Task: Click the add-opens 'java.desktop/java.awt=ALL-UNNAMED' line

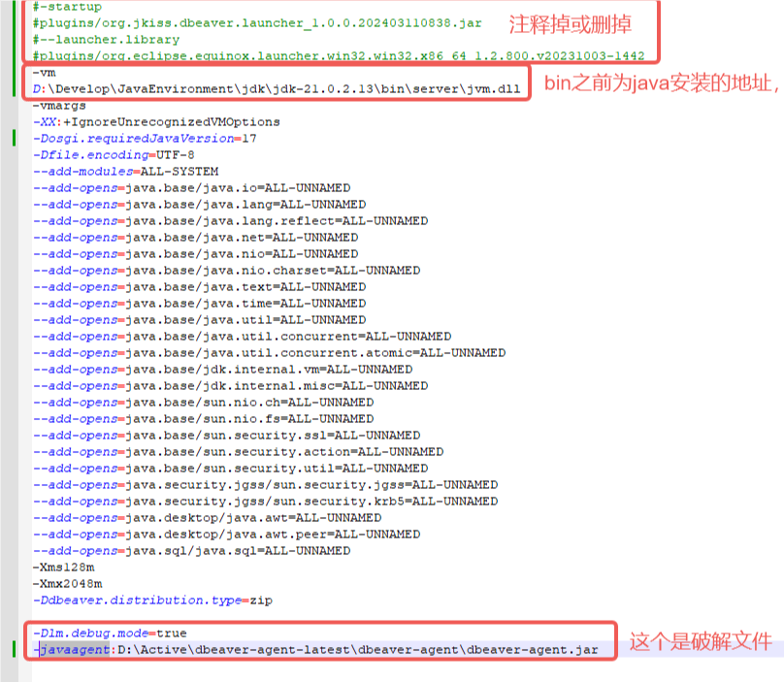Action: [207, 518]
